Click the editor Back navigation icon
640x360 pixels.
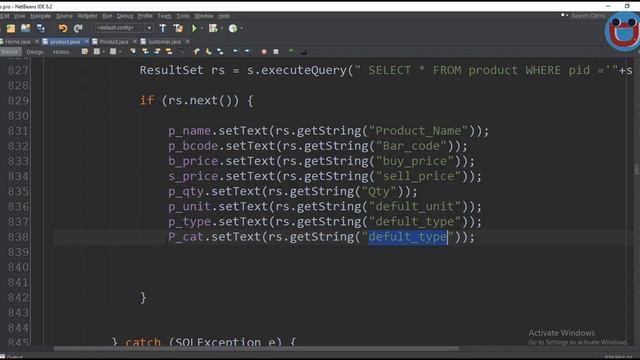97,52
